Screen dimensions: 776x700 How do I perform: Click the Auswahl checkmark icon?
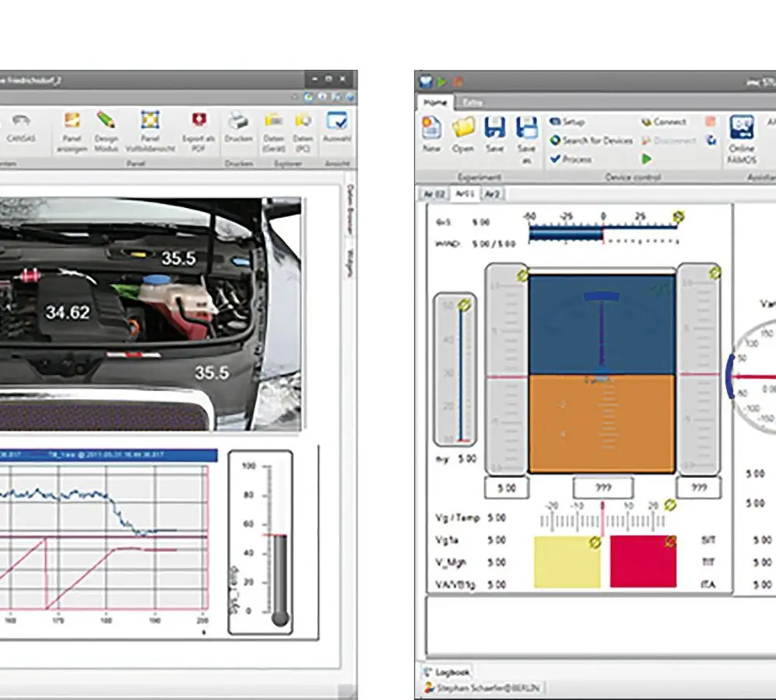point(337,121)
